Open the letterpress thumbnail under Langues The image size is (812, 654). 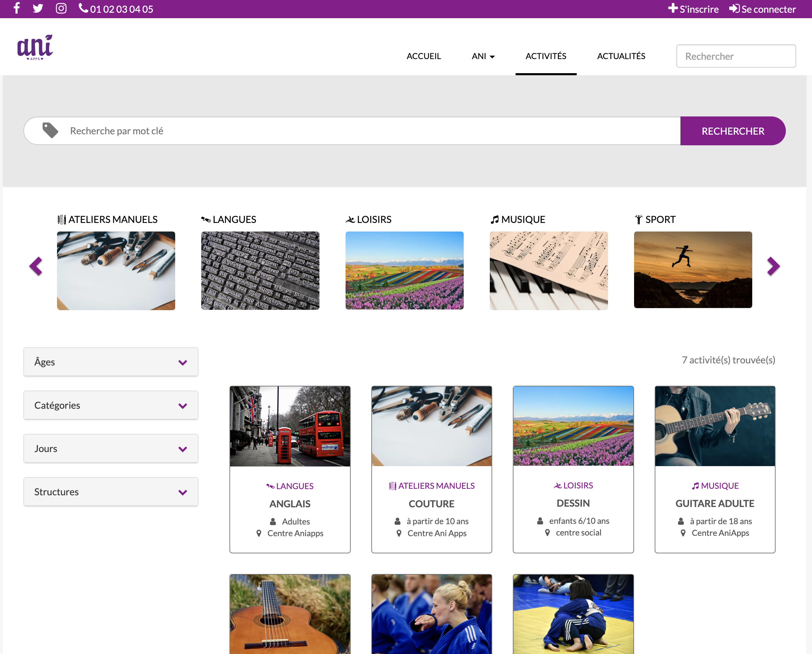[x=260, y=270]
